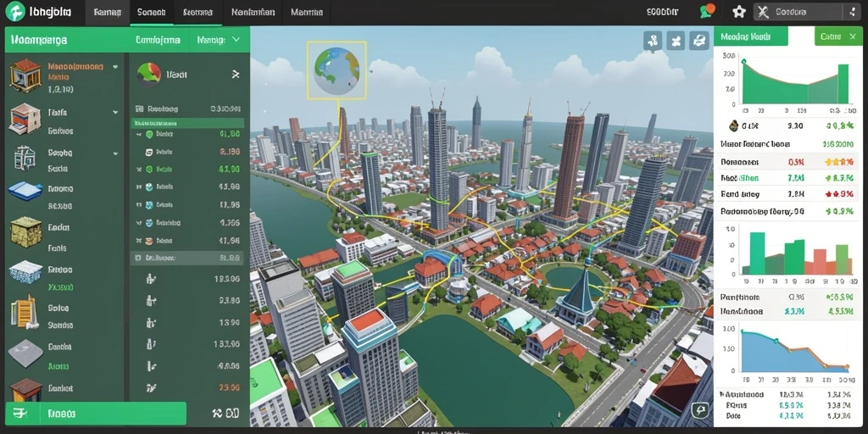
Task: Expand the arrow beside the wireframe building item
Action: [x=115, y=153]
